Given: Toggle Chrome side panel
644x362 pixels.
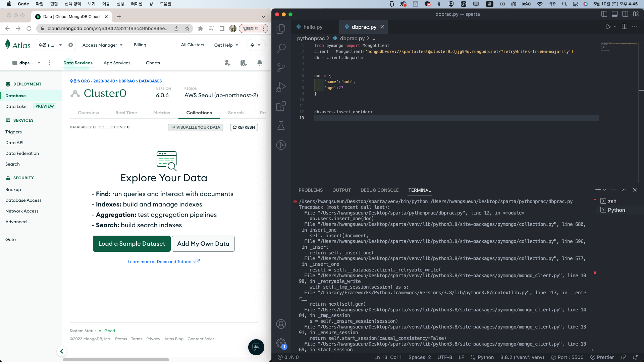Looking at the screenshot, I should [222, 28].
